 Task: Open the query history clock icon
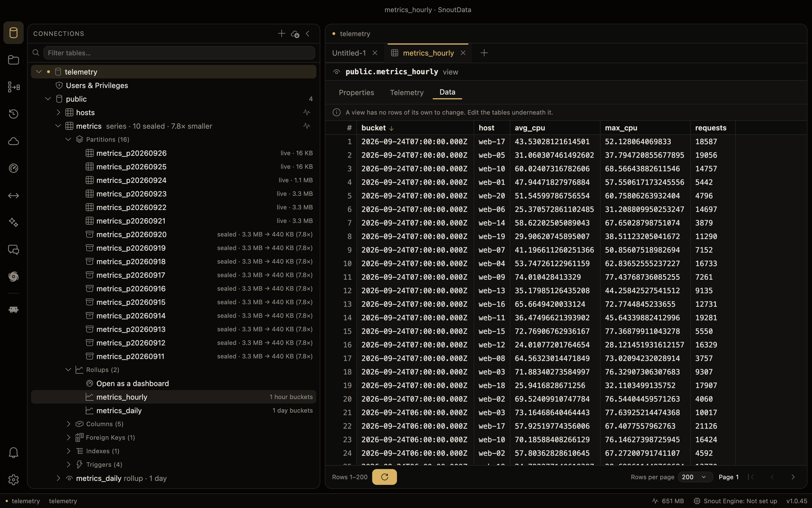pos(14,114)
